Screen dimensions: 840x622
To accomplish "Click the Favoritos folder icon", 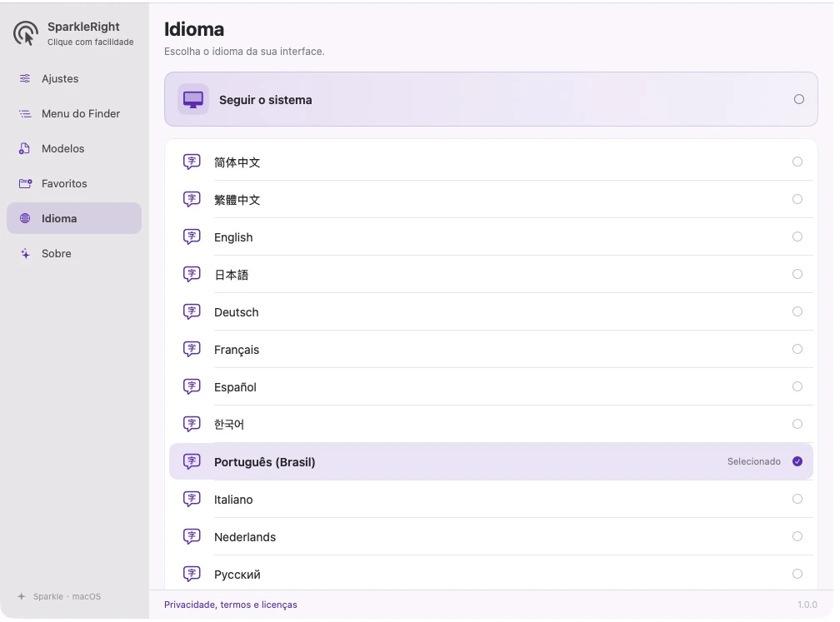I will tap(26, 183).
